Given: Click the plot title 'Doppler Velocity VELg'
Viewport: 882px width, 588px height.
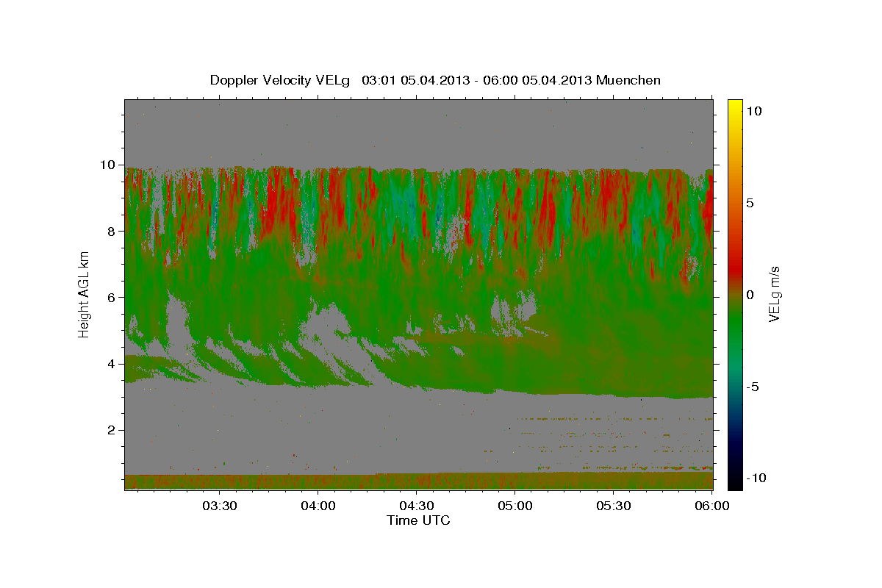Looking at the screenshot, I should click(282, 80).
